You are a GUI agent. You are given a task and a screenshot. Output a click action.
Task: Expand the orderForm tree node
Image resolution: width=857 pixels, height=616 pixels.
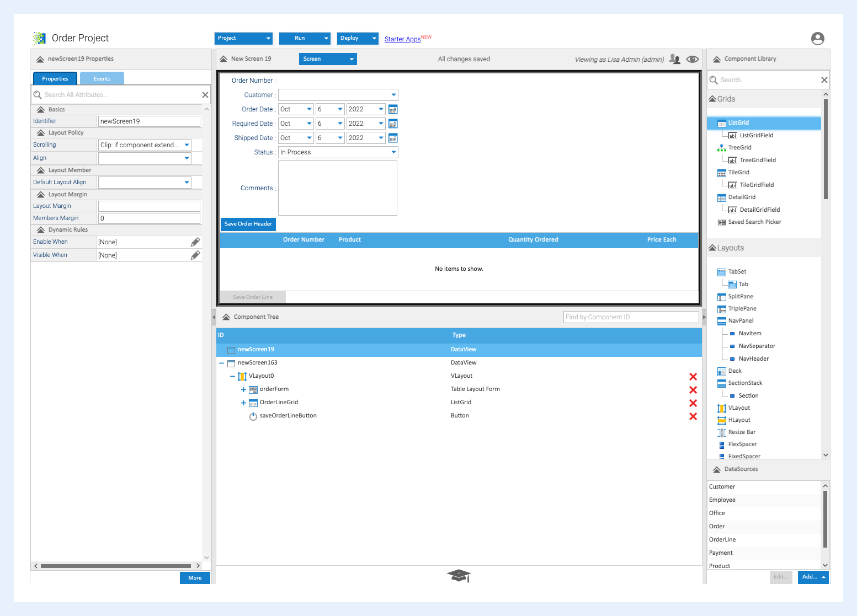click(x=243, y=389)
